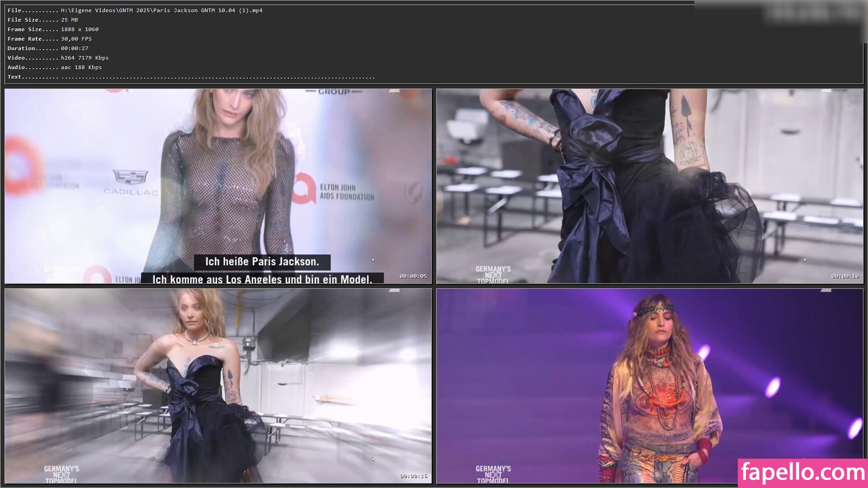The height and width of the screenshot is (488, 868).
Task: Open the thumbnail at timestamp 00:00:05
Action: click(218, 186)
